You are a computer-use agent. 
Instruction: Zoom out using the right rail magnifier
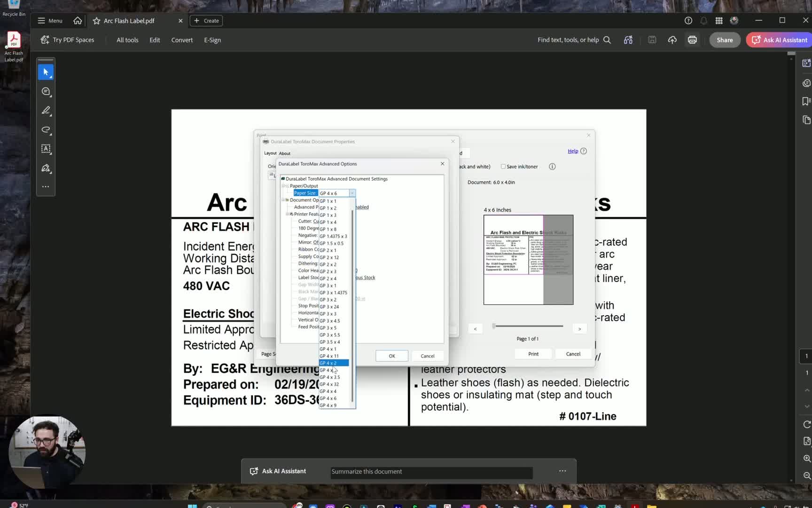(807, 476)
